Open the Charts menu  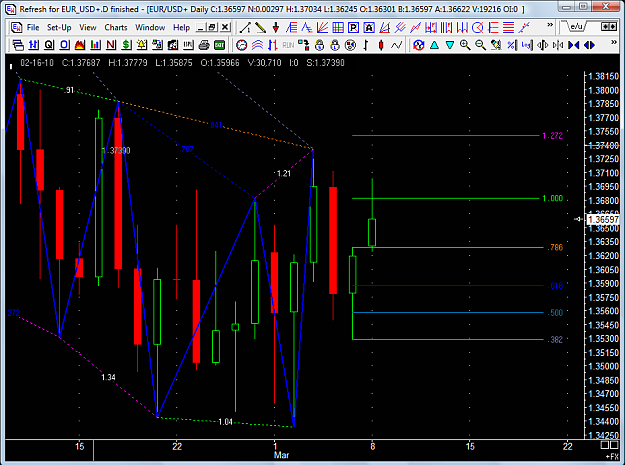point(116,27)
